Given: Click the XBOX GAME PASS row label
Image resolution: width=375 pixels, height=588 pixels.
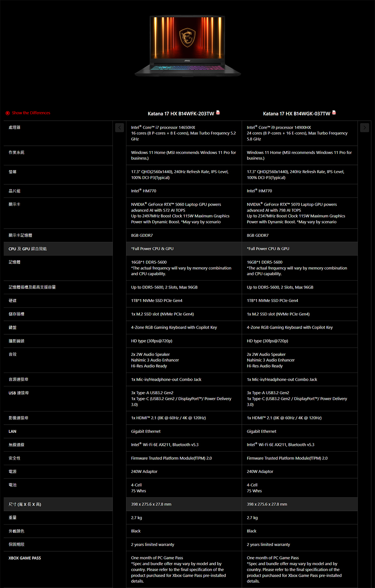Looking at the screenshot, I should pos(25,558).
